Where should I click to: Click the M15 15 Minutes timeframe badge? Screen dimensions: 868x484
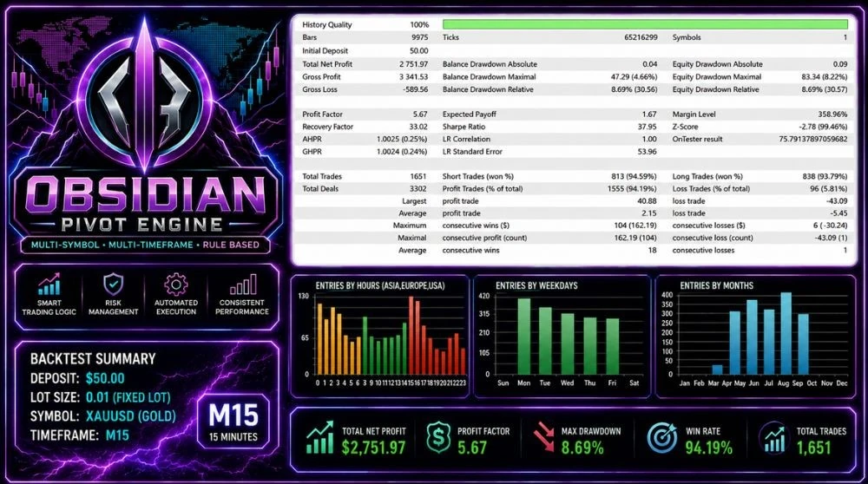(x=233, y=422)
